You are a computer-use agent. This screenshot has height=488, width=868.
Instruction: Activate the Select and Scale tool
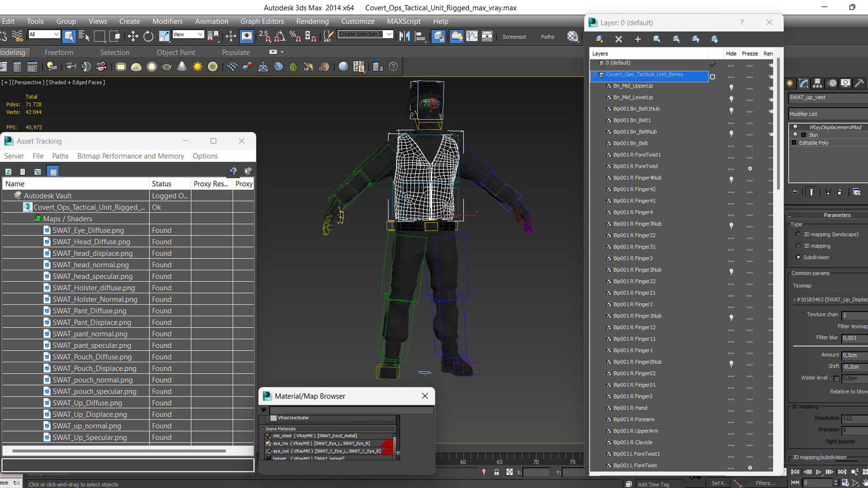164,36
